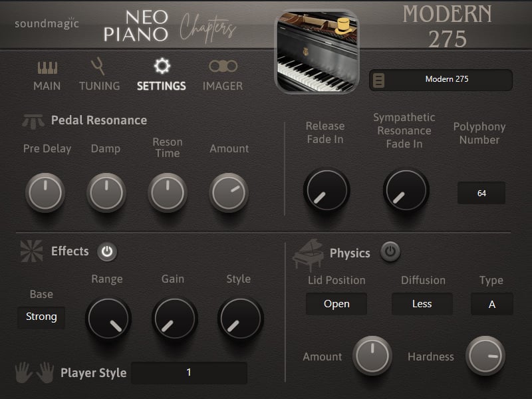This screenshot has height=399, width=532.
Task: Click the Base label above Strong
Action: tap(41, 294)
